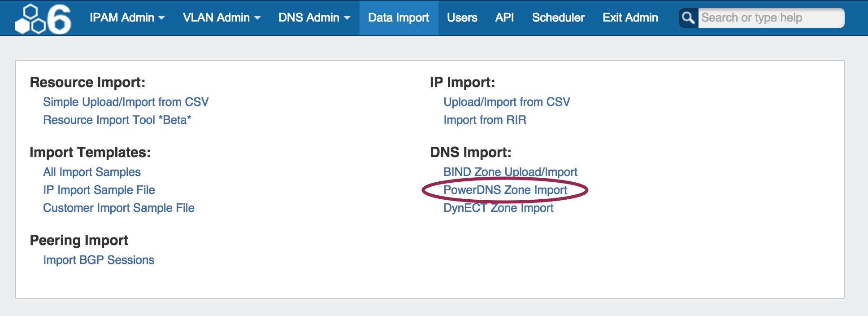
Task: Select the PowerDNS Zone Import link
Action: point(505,190)
